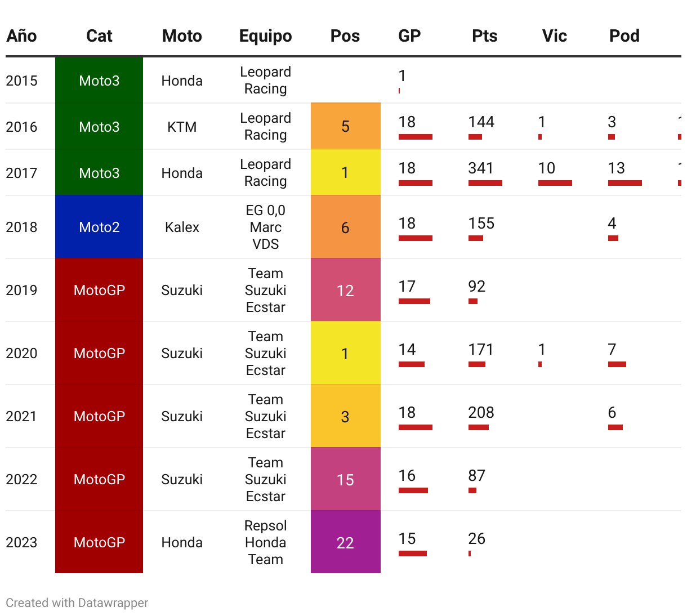This screenshot has width=687, height=616.
Task: Click the 341 points bar in 2017
Action: tap(485, 183)
